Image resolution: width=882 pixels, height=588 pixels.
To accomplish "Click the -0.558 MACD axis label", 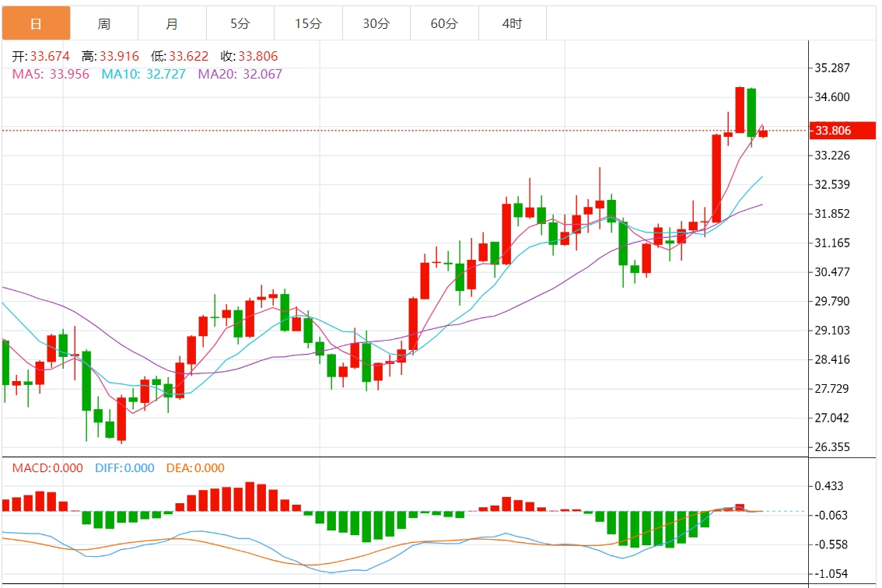I will [x=831, y=544].
